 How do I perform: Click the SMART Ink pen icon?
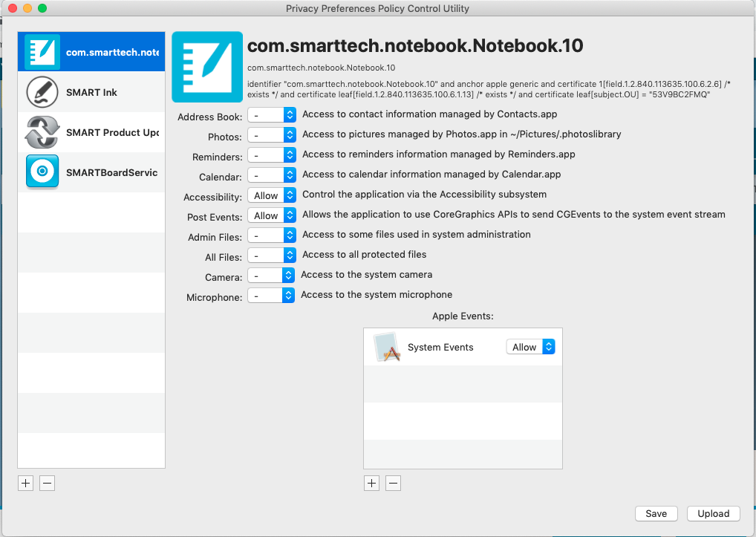42,91
